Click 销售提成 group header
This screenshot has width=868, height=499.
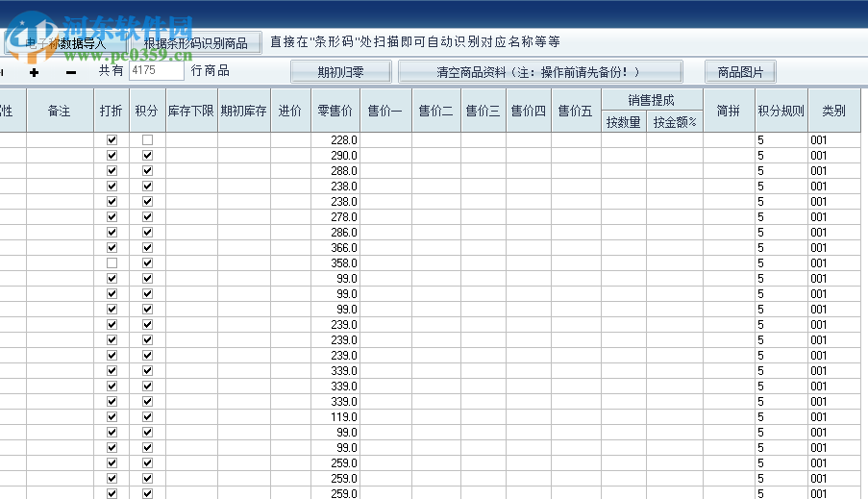(x=652, y=100)
